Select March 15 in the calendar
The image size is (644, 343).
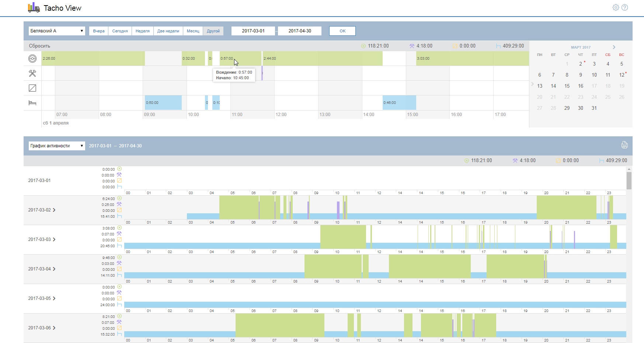(567, 86)
